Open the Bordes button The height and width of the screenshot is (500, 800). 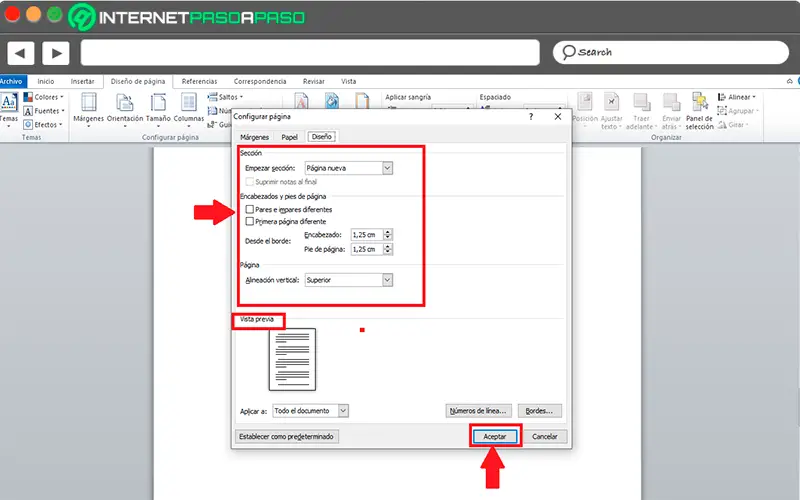tap(539, 411)
